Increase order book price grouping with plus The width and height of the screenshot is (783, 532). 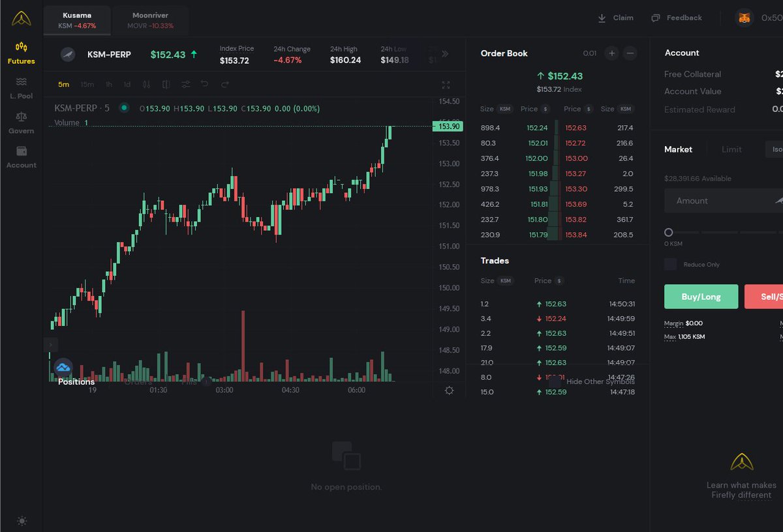pos(611,53)
